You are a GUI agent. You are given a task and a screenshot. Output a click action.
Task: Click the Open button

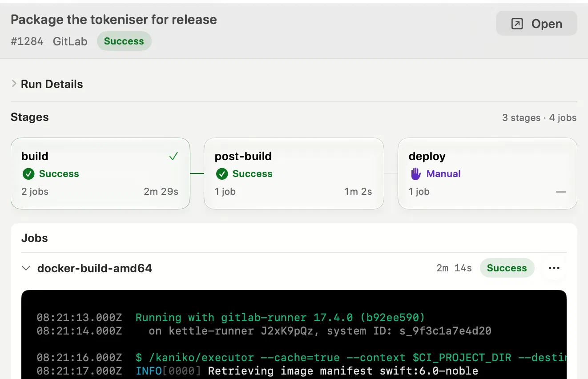click(536, 24)
